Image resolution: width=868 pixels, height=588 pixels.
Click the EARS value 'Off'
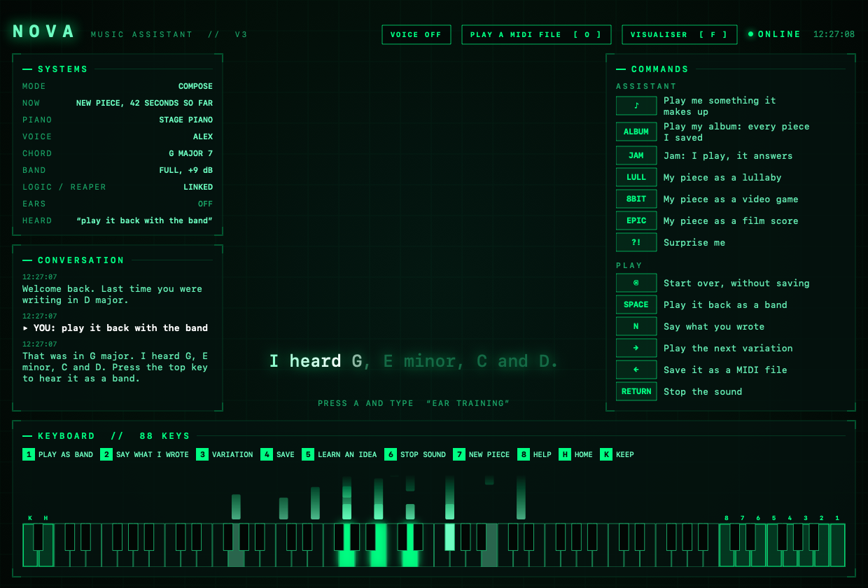click(x=205, y=204)
